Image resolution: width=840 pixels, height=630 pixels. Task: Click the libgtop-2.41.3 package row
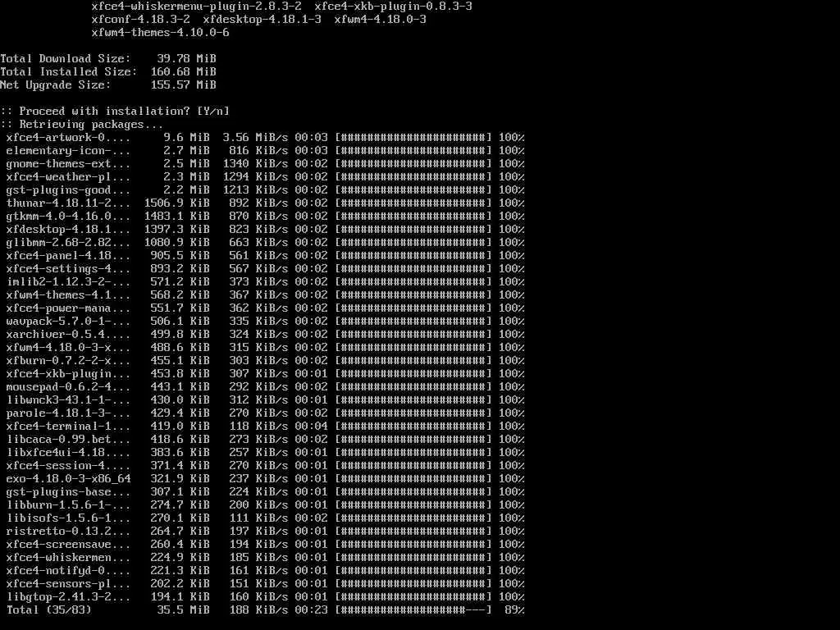point(265,597)
